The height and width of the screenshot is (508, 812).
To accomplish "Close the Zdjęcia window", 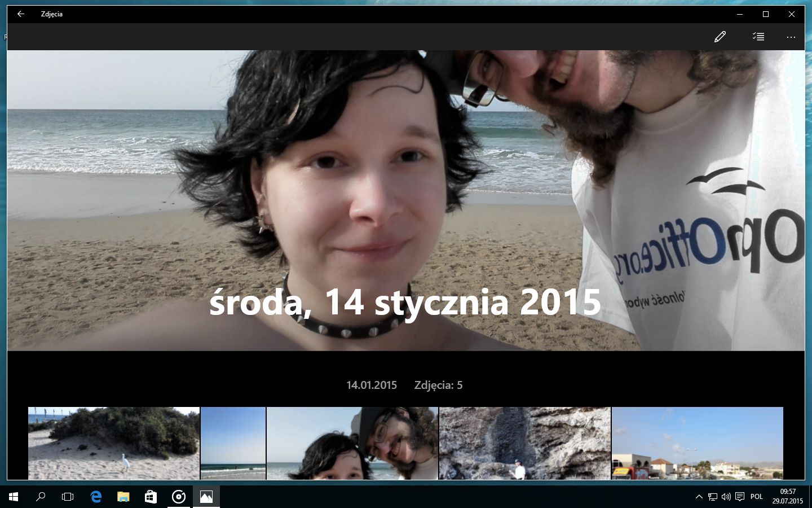I will (792, 14).
